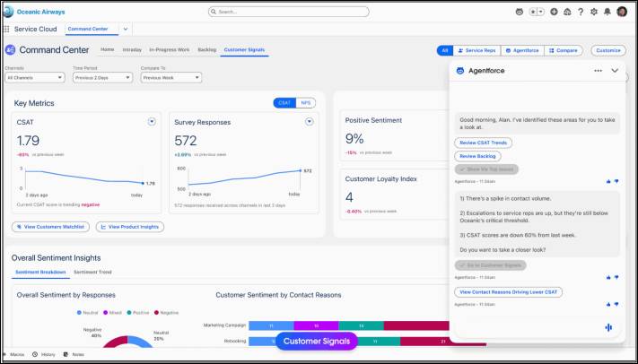The height and width of the screenshot is (364, 638).
Task: Open the Command Center tab dropdown chevron
Action: 126,29
